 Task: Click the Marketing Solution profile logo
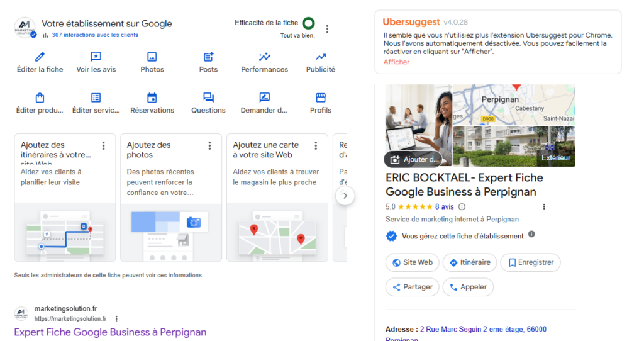click(25, 28)
